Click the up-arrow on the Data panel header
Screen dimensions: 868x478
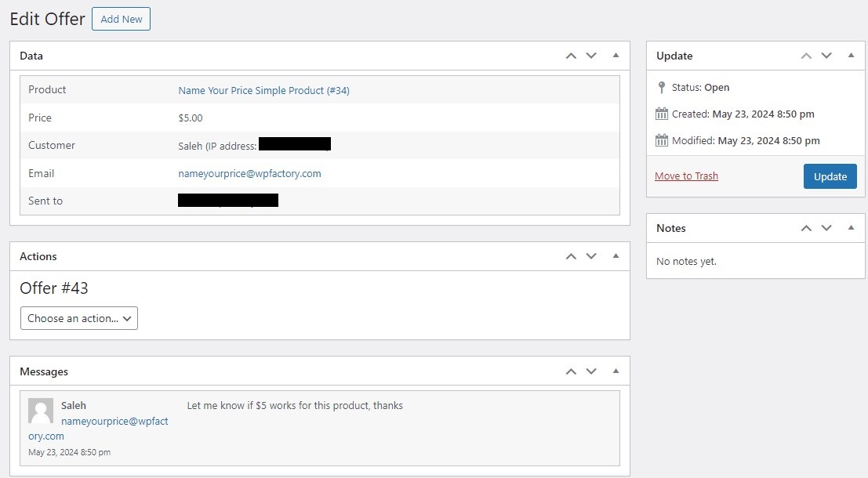(x=571, y=56)
